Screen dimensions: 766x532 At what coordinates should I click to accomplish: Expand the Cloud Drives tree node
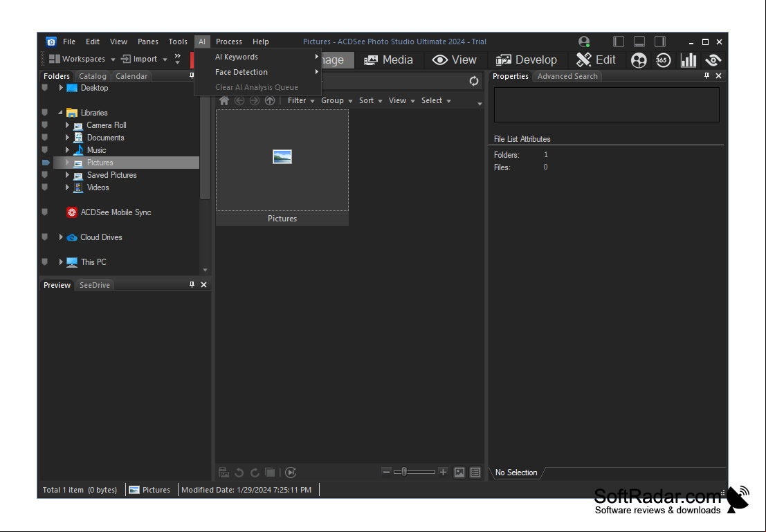(x=61, y=237)
